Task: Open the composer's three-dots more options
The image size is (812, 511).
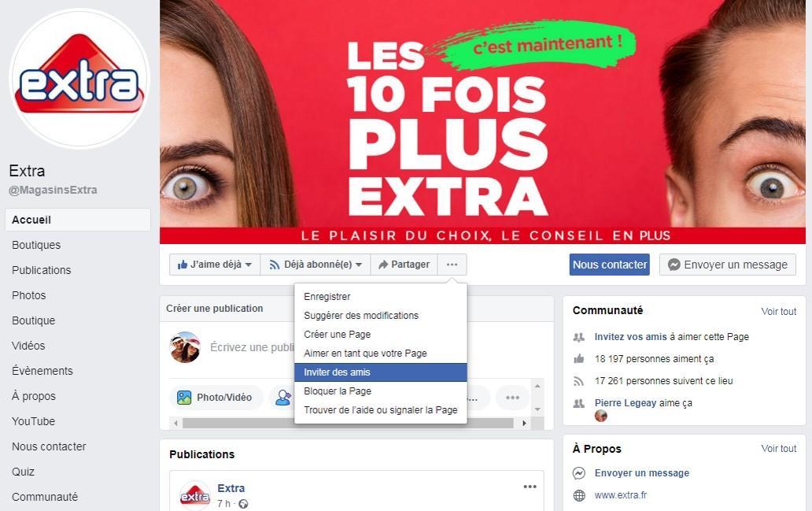Action: click(513, 398)
